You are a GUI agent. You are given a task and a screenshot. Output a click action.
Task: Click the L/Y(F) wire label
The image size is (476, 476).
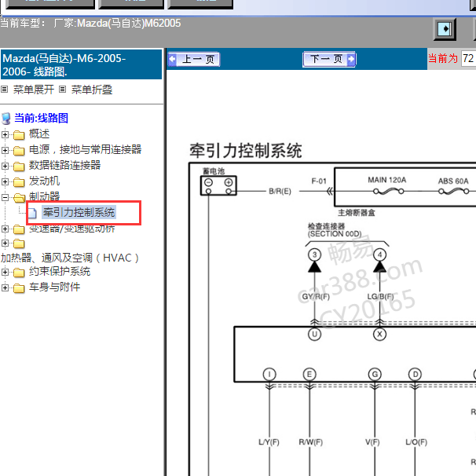click(x=269, y=442)
